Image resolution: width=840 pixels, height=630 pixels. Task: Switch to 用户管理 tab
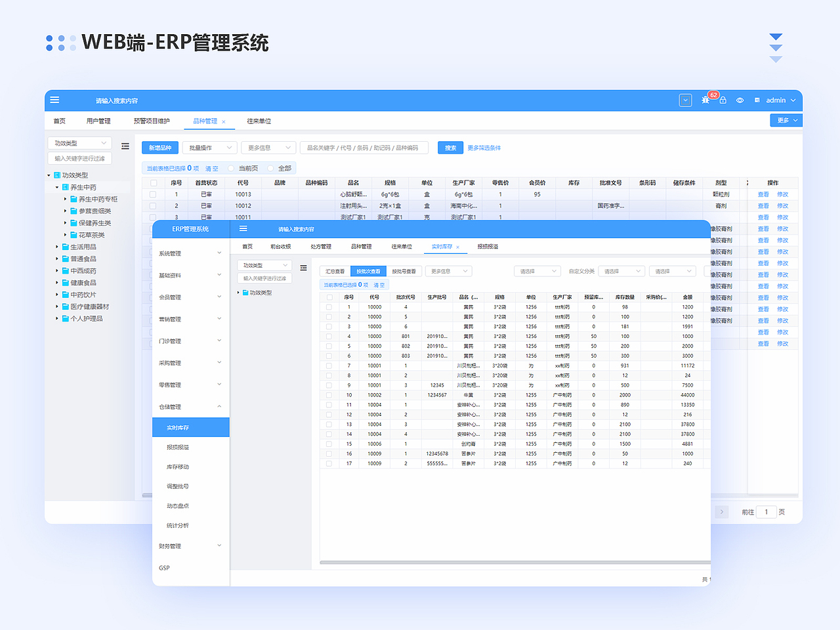[x=98, y=121]
